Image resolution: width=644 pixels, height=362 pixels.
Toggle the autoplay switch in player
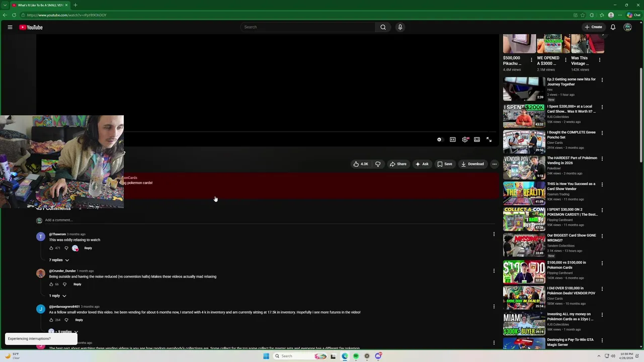pos(440,140)
